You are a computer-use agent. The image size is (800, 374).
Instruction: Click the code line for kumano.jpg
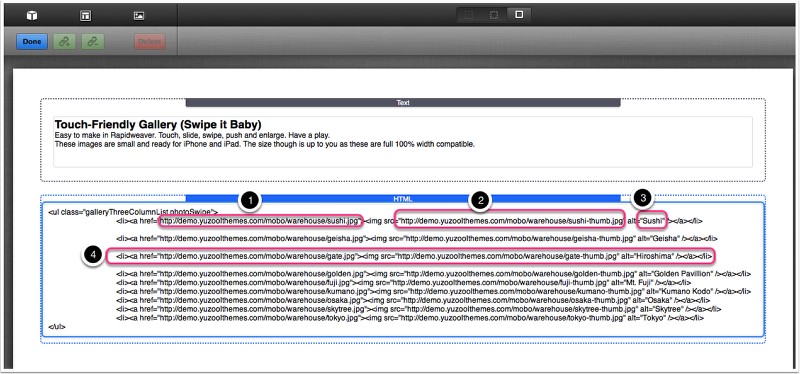(433, 291)
